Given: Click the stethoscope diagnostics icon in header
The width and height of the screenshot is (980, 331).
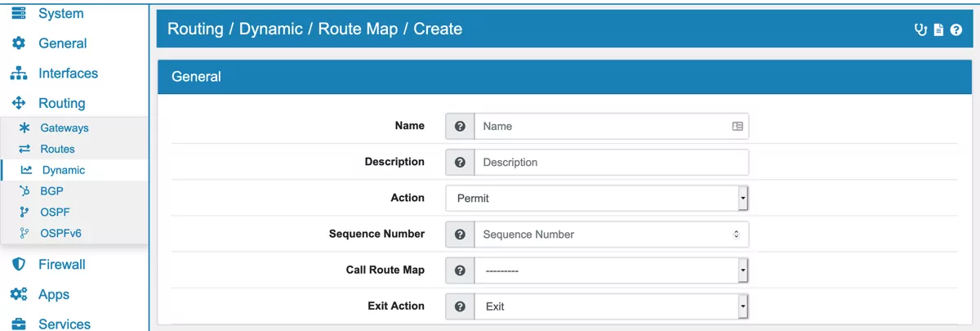Looking at the screenshot, I should [x=921, y=29].
